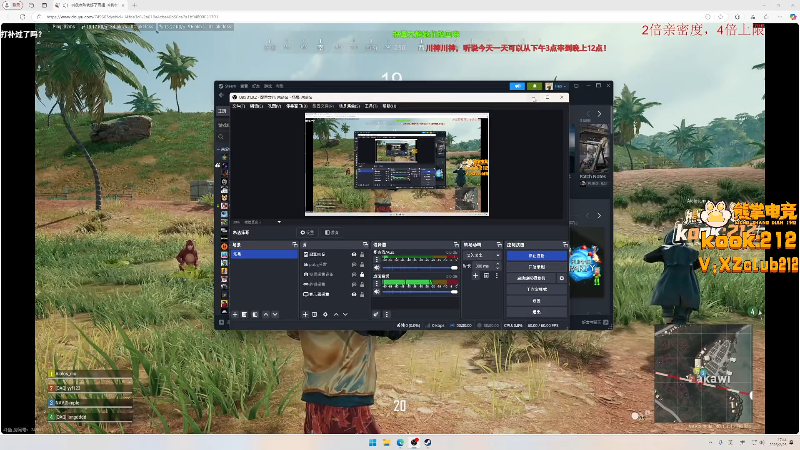Open transition type dropdown in Scene Transitions

point(482,255)
